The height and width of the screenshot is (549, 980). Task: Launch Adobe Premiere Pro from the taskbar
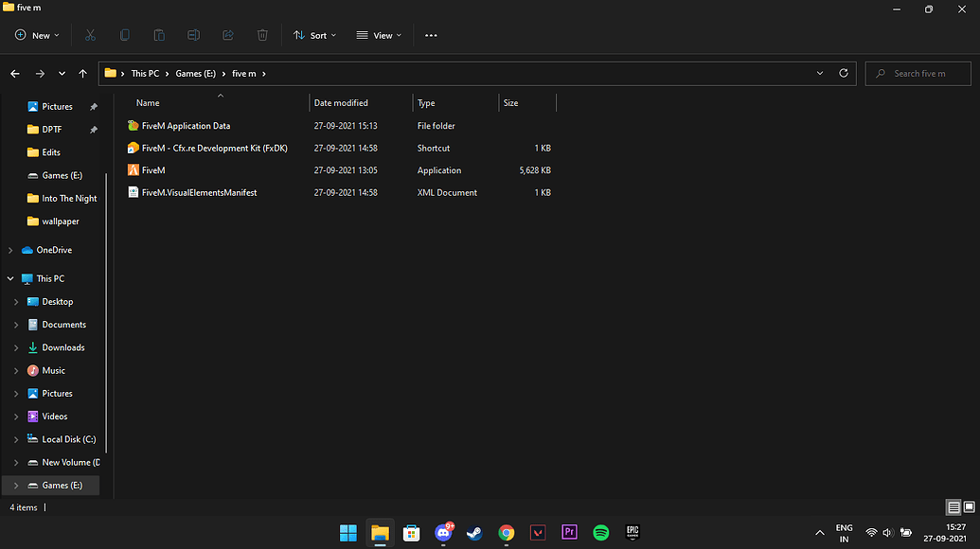point(569,532)
